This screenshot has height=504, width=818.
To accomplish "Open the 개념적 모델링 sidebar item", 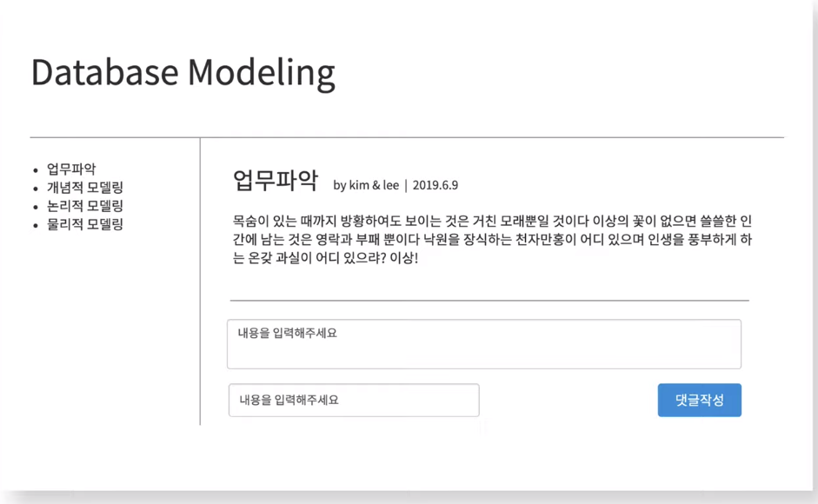I will (x=85, y=188).
